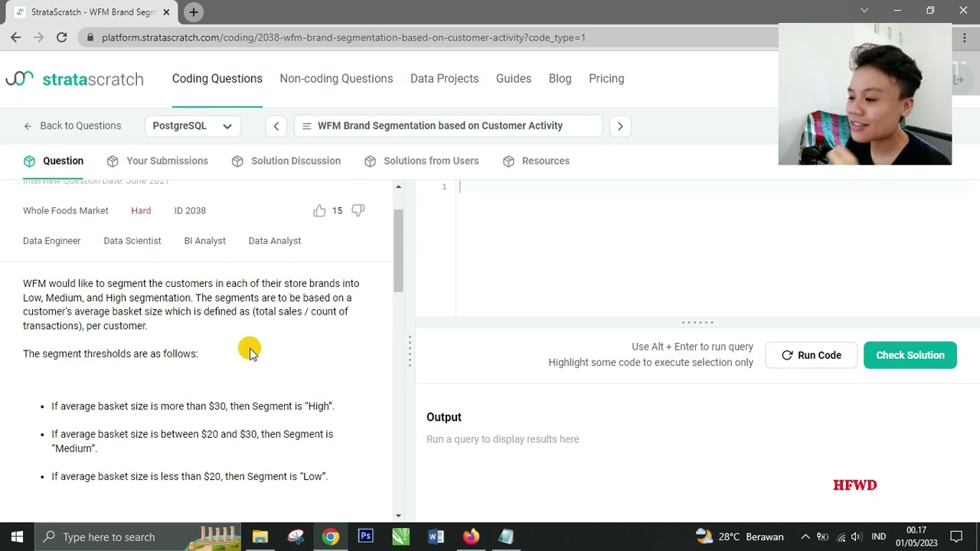This screenshot has height=551, width=980.
Task: Click Back to Questions
Action: 72,126
